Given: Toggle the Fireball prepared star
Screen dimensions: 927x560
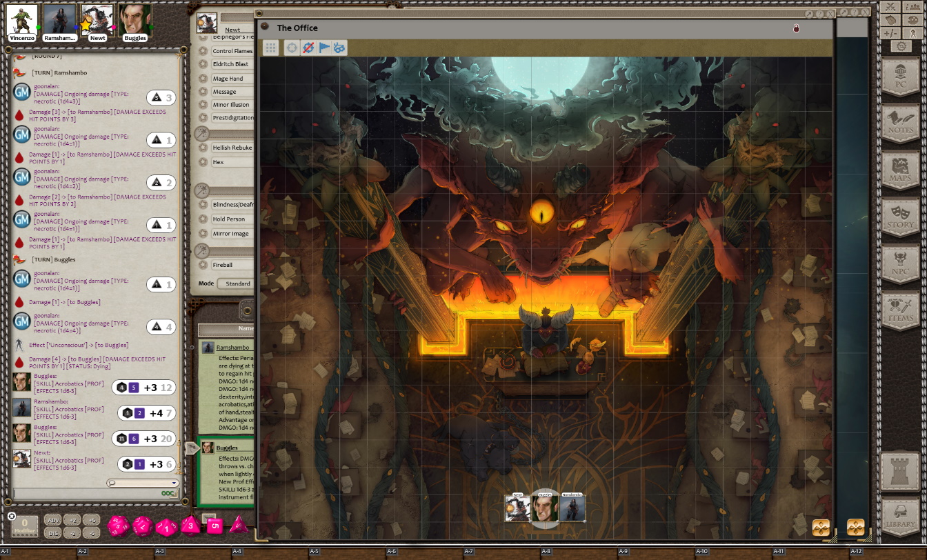Looking at the screenshot, I should click(x=203, y=265).
